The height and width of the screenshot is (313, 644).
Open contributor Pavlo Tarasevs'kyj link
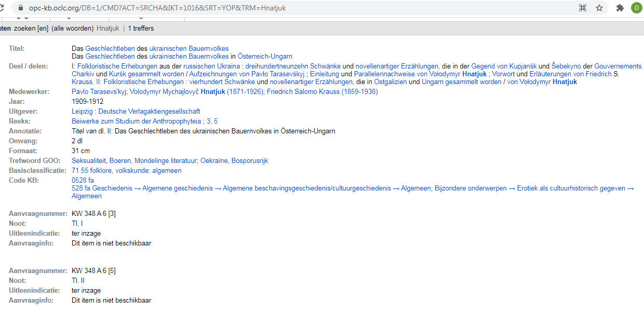(x=99, y=92)
